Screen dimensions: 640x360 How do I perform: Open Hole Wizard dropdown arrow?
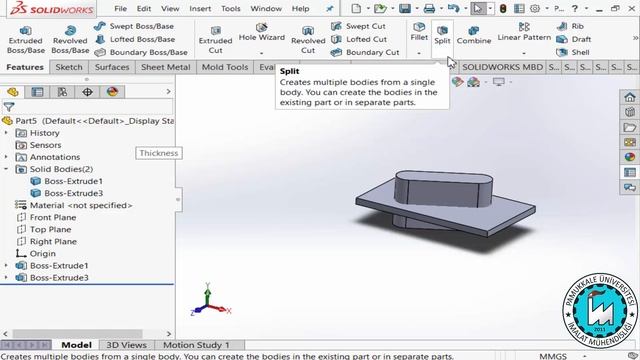tap(262, 53)
